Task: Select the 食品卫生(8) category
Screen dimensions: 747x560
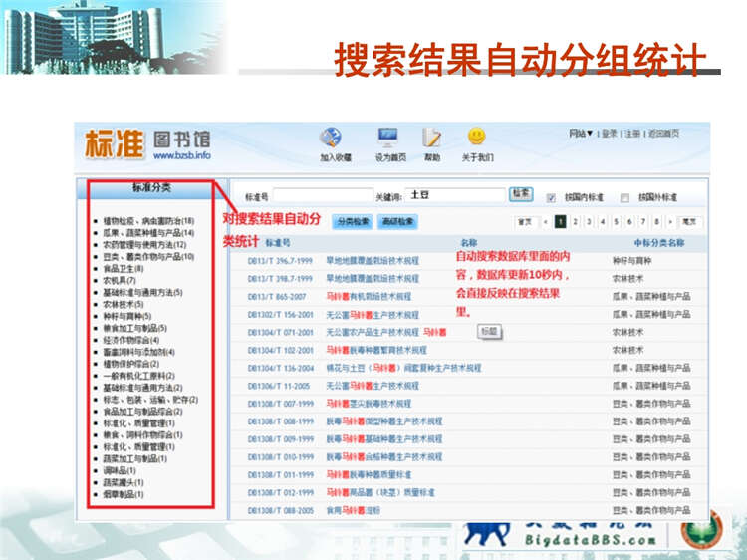Action: click(124, 269)
